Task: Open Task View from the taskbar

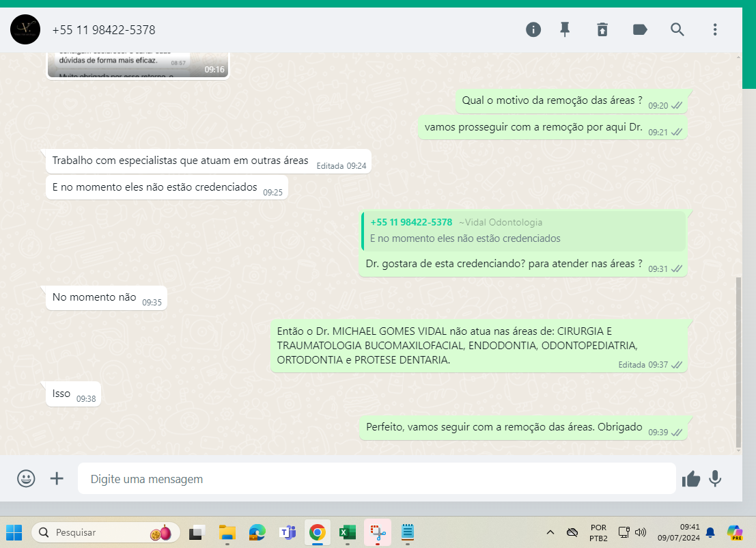Action: pyautogui.click(x=197, y=532)
